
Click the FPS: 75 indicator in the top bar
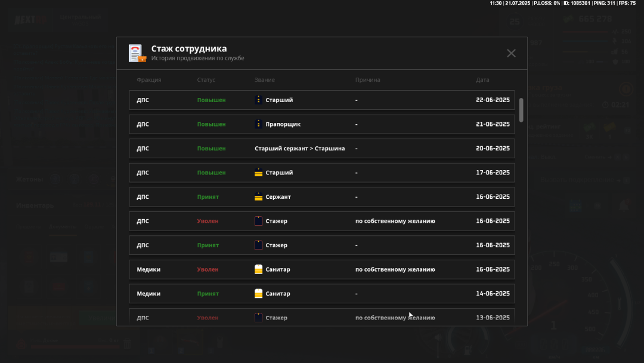point(627,4)
